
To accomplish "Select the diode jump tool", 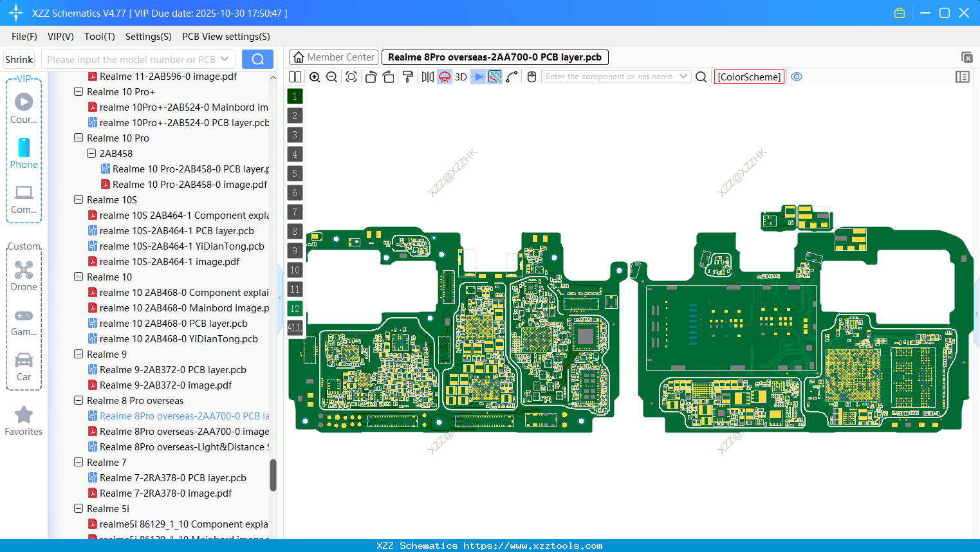I will point(476,77).
